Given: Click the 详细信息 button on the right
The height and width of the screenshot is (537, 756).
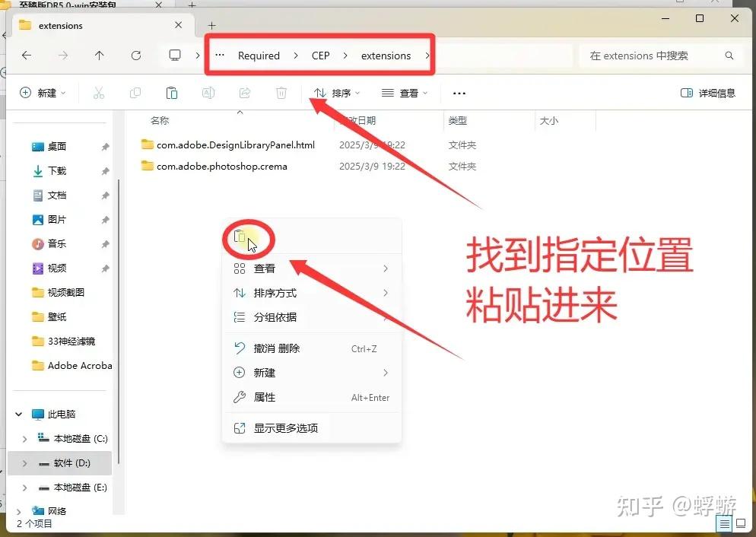Looking at the screenshot, I should coord(706,92).
